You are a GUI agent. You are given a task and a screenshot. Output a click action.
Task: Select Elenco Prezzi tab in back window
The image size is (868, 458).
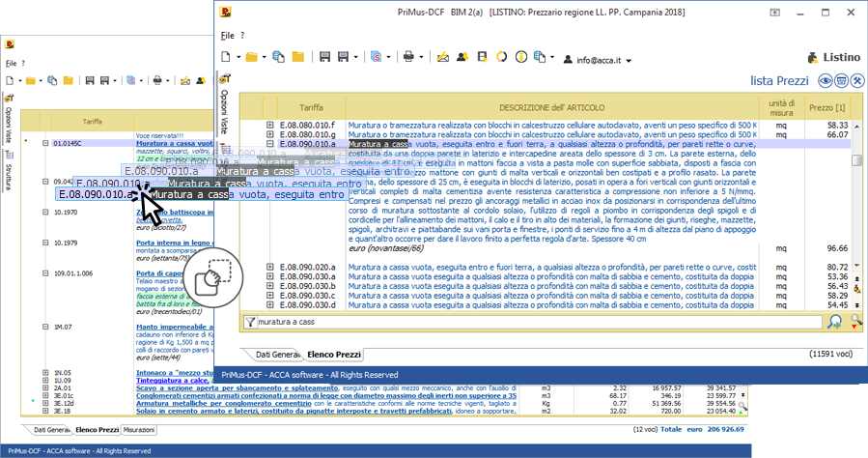pos(97,430)
